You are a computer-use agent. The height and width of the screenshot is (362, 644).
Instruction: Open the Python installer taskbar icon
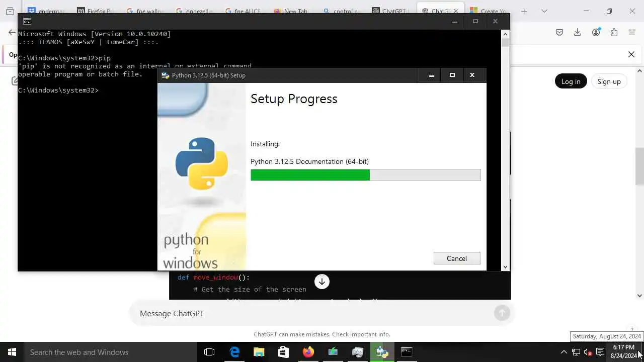coord(382,352)
